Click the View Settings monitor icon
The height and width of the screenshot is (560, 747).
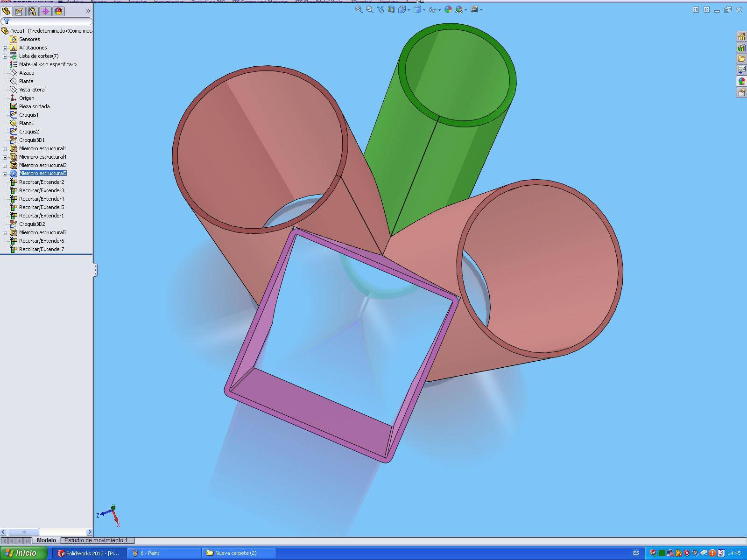click(x=474, y=9)
